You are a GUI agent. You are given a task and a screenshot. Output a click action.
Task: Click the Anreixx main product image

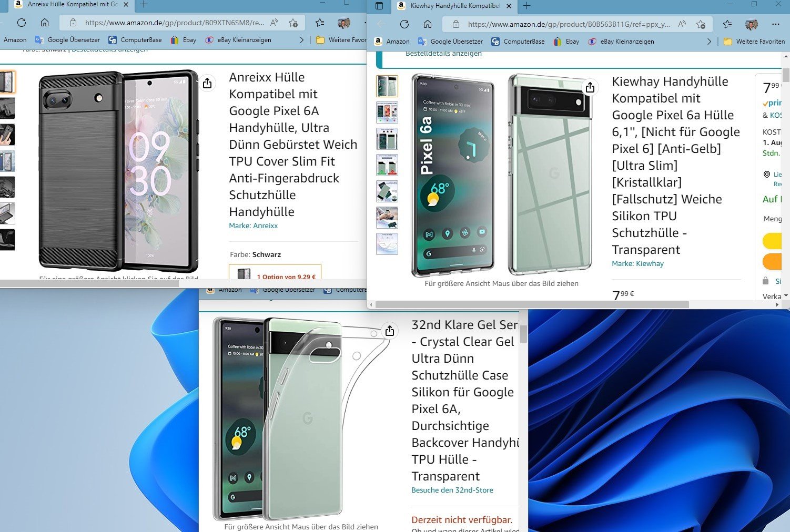click(118, 171)
